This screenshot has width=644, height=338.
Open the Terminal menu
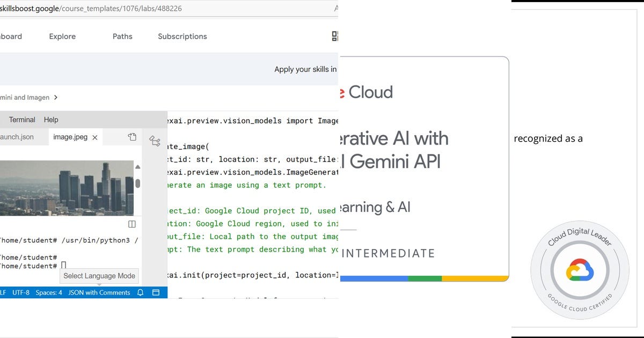[21, 119]
